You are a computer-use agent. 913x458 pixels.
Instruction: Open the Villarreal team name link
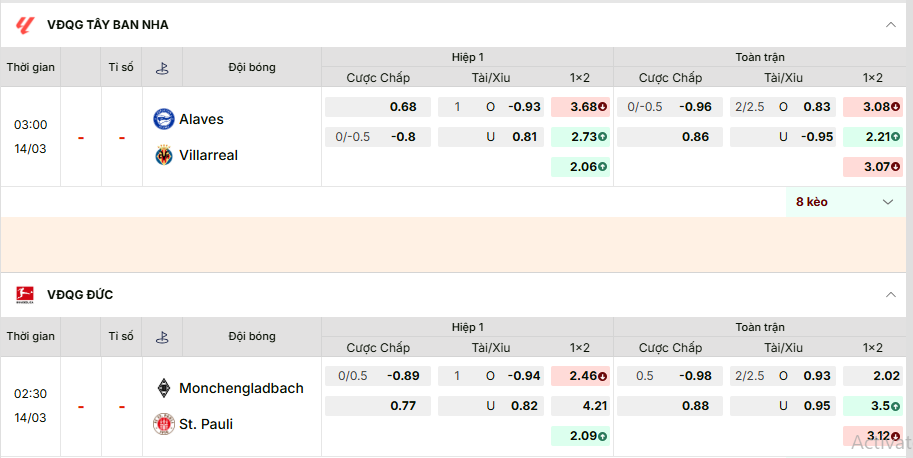click(208, 155)
